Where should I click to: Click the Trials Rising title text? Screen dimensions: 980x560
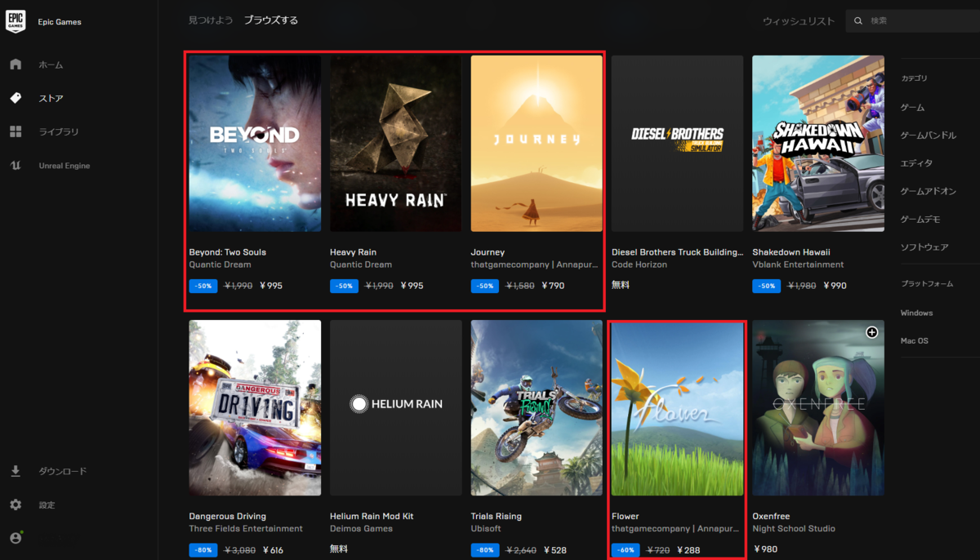[496, 516]
